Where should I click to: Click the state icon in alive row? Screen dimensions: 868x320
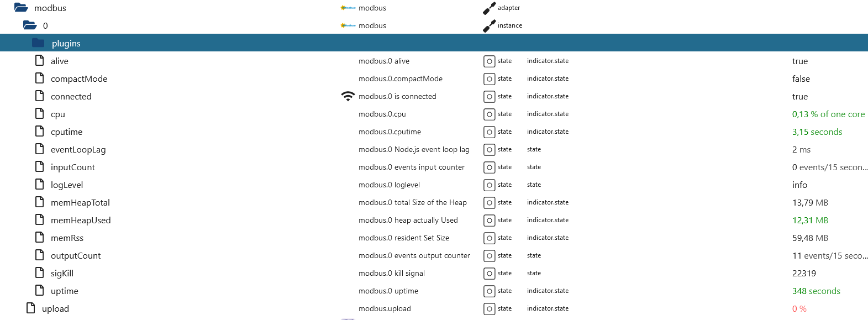[489, 61]
